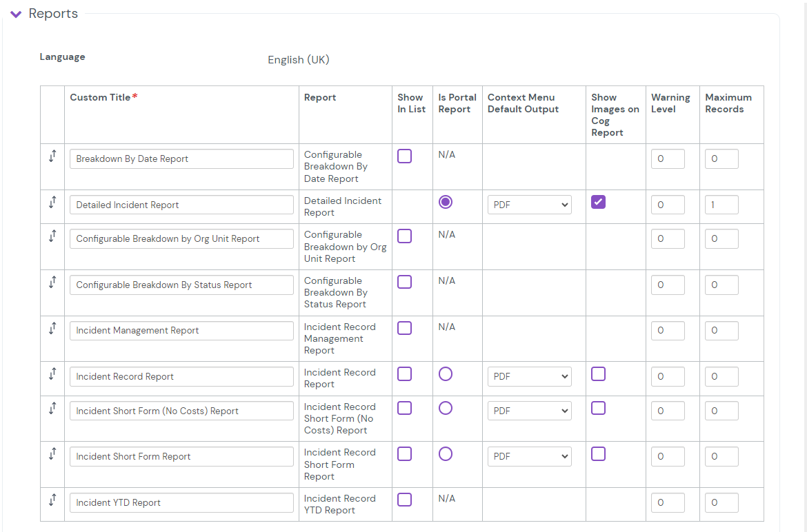807x532 pixels.
Task: Tick Show In List for Incident YTD Report
Action: (405, 500)
